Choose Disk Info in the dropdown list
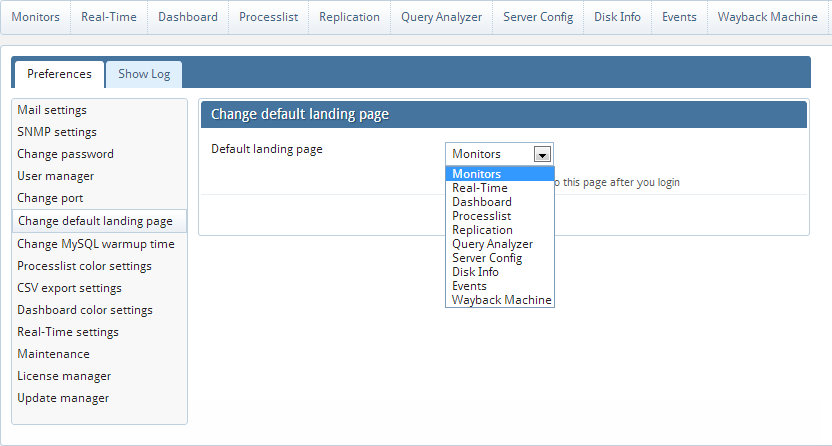This screenshot has width=832, height=446. [500, 272]
